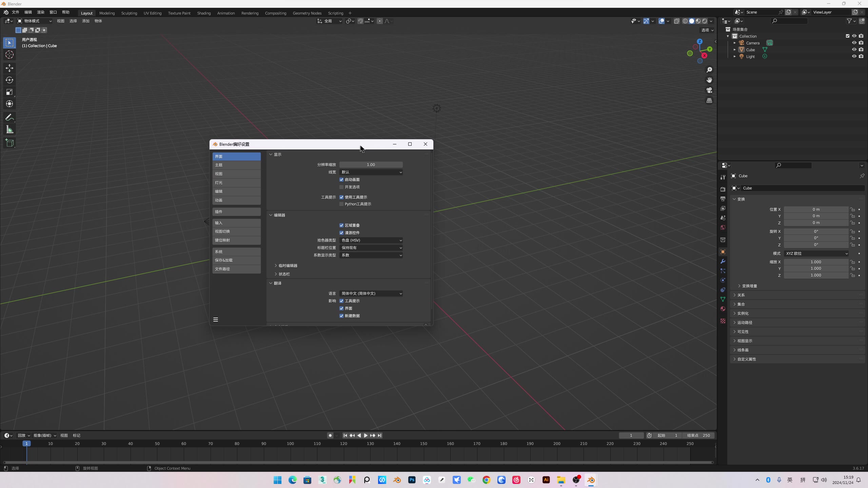The width and height of the screenshot is (868, 488).
Task: Click the current frame number field
Action: coord(631,435)
